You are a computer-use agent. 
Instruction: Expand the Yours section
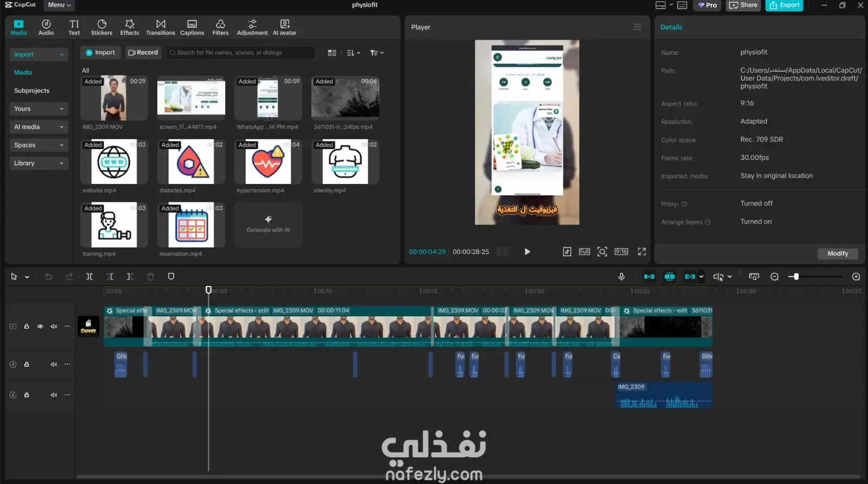[x=39, y=109]
